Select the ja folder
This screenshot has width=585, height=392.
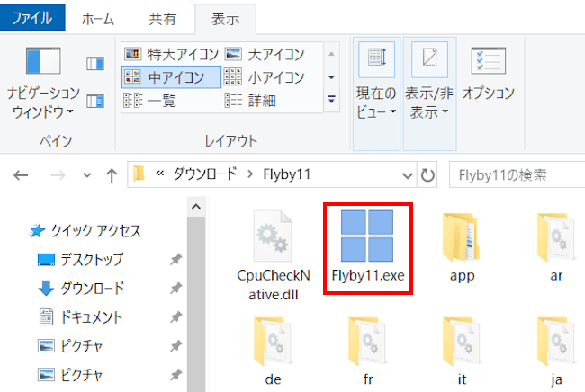point(556,351)
